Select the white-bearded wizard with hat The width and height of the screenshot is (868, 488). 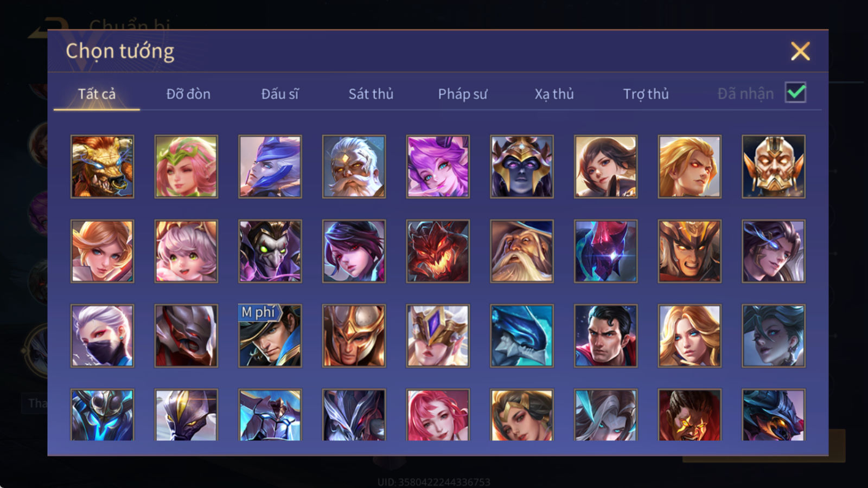(521, 251)
